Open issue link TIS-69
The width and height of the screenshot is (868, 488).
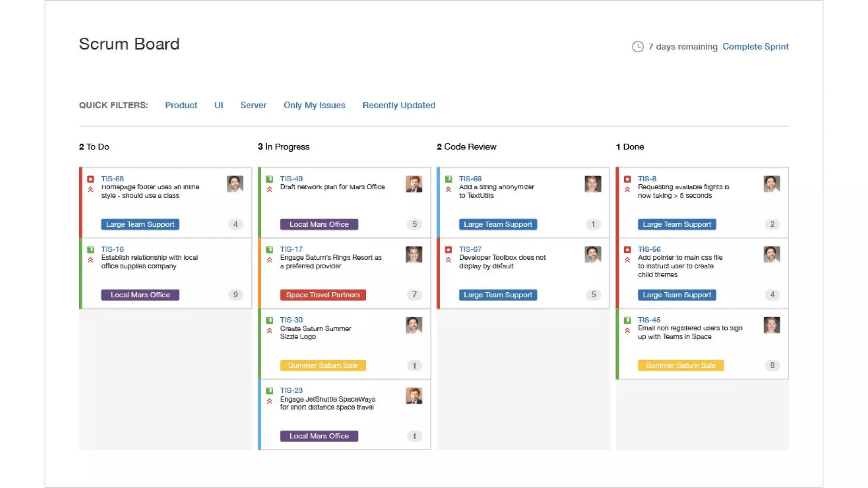[x=470, y=179]
